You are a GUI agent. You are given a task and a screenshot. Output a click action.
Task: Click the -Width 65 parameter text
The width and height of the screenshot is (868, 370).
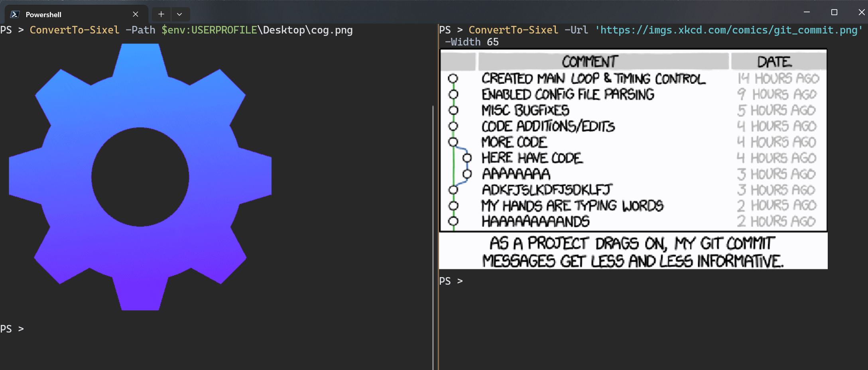point(472,42)
